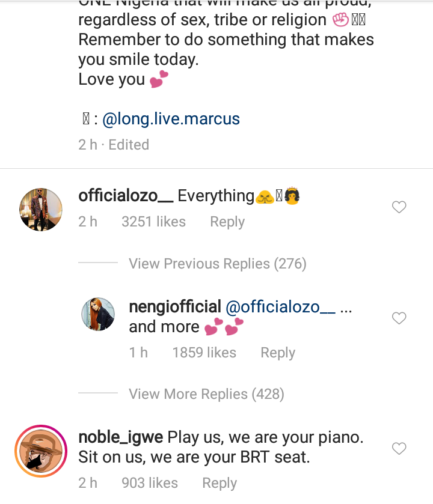Open the officialozo__ username link

pos(126,196)
